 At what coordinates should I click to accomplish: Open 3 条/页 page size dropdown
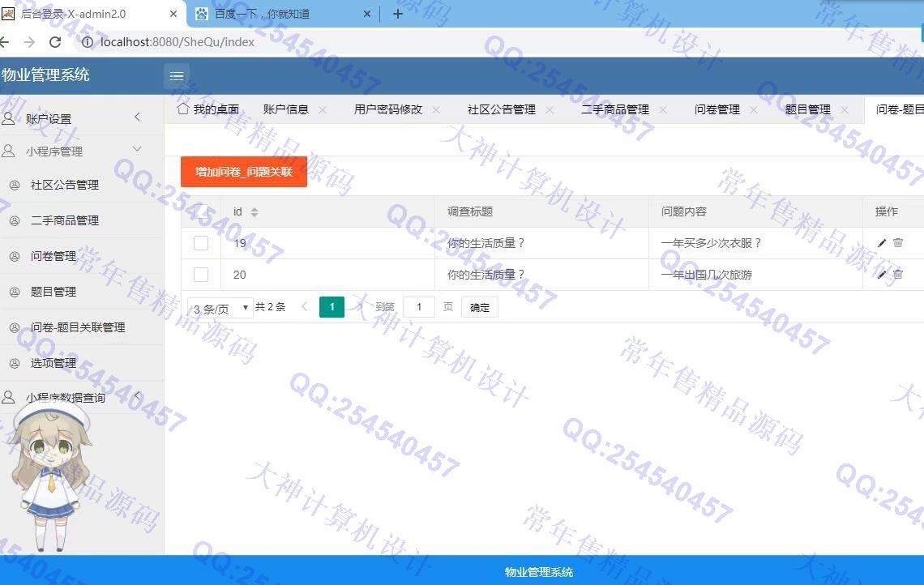click(x=220, y=308)
